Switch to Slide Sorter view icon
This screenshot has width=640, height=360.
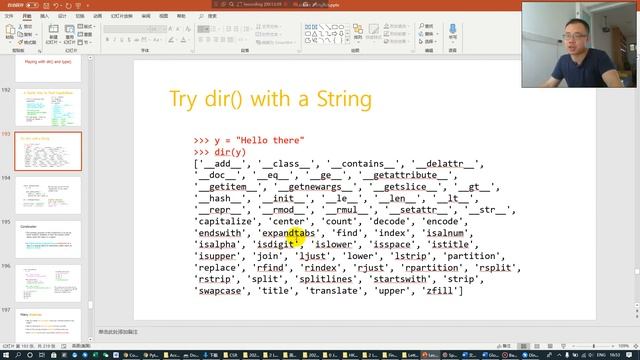(x=537, y=346)
